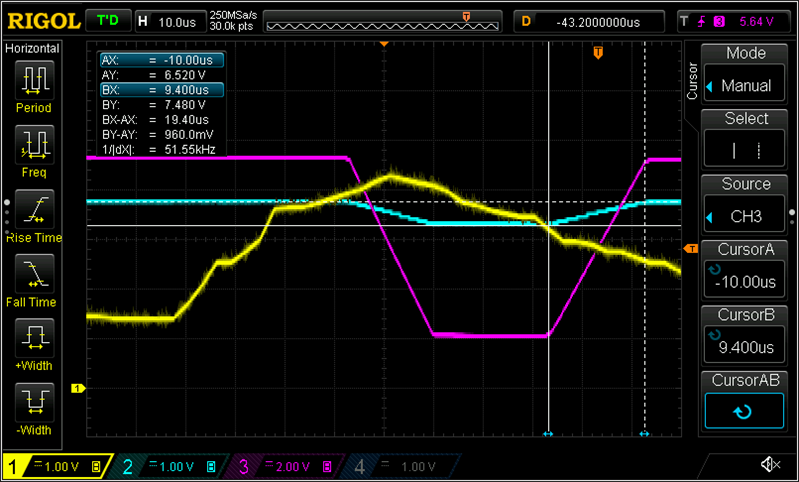
Task: Click the CursorAB button
Action: click(744, 401)
